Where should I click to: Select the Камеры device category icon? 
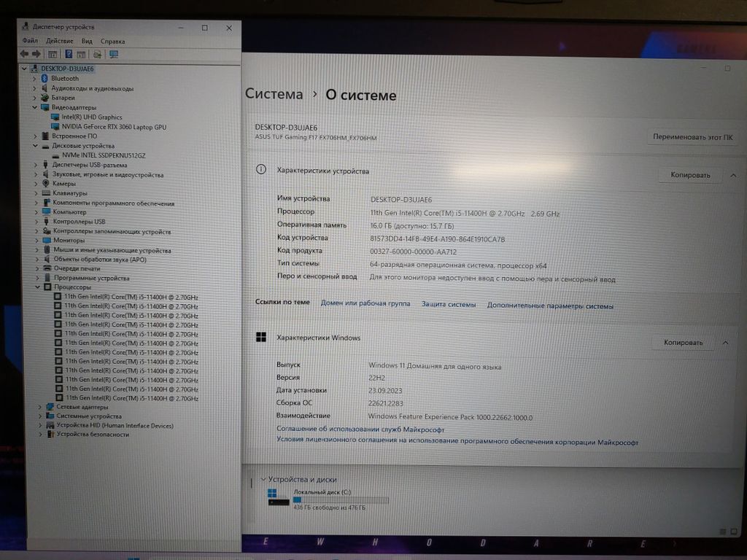point(45,184)
